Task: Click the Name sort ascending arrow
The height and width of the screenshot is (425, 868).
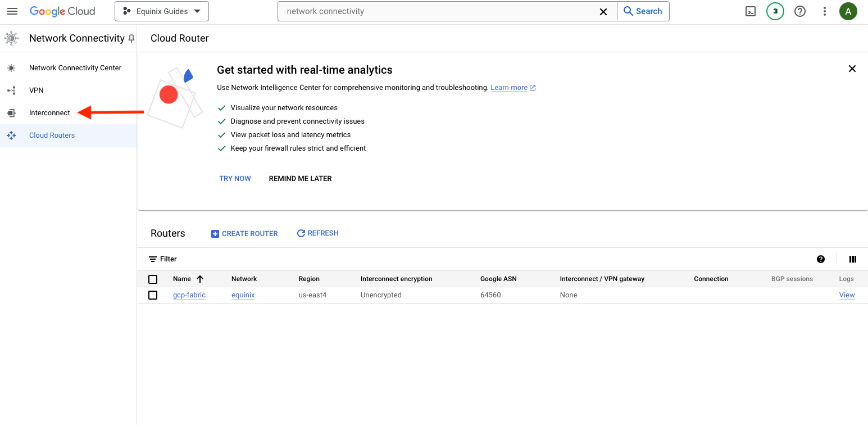Action: (200, 279)
